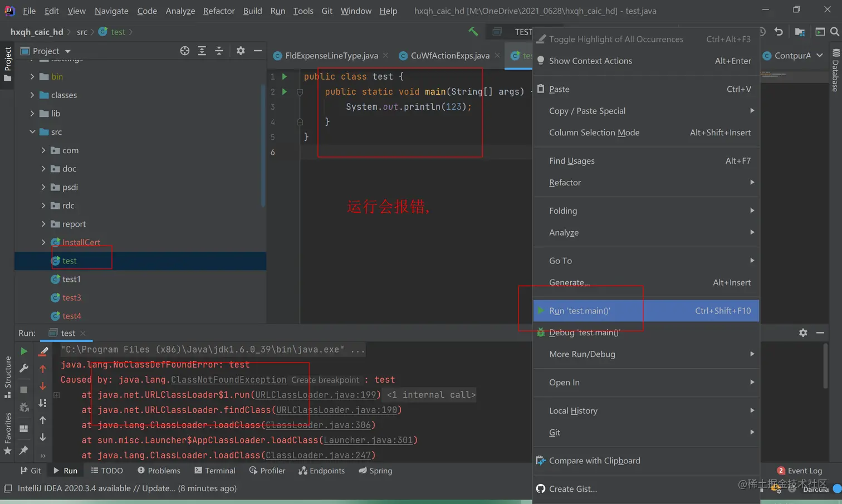Image resolution: width=842 pixels, height=504 pixels.
Task: Collapse all nodes in Project panel
Action: tap(219, 51)
